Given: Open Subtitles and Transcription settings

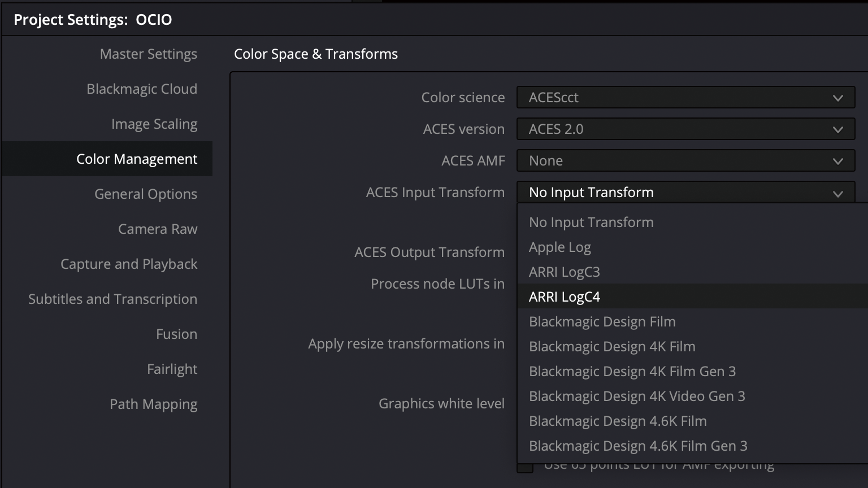Looking at the screenshot, I should 112,299.
